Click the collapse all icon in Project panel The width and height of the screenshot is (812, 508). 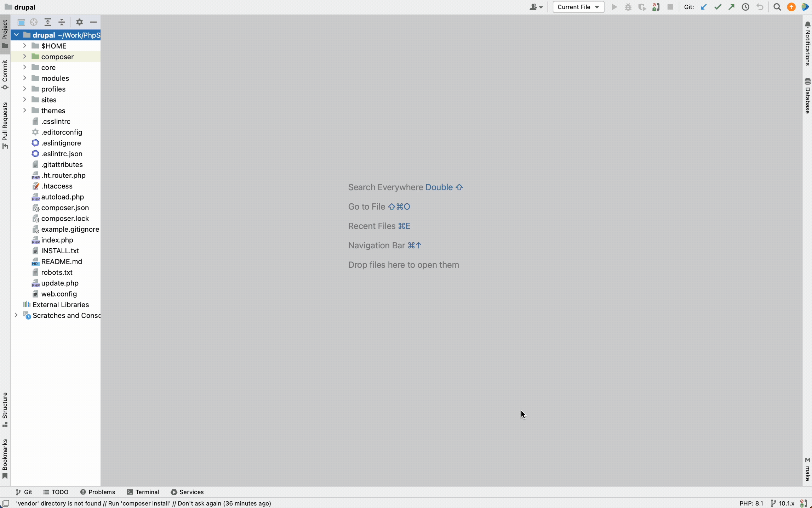tap(62, 22)
